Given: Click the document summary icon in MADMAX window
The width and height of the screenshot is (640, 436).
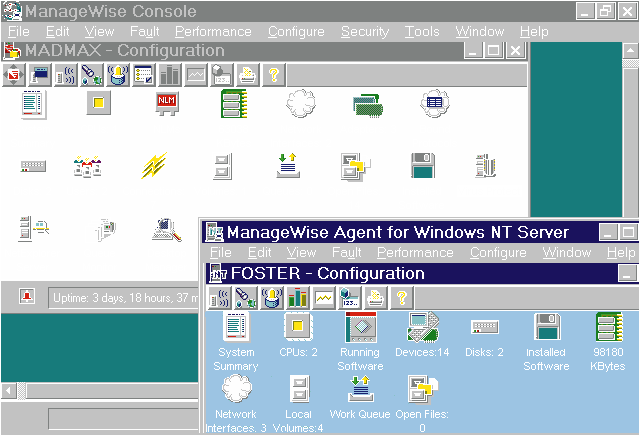Looking at the screenshot, I should point(34,105).
